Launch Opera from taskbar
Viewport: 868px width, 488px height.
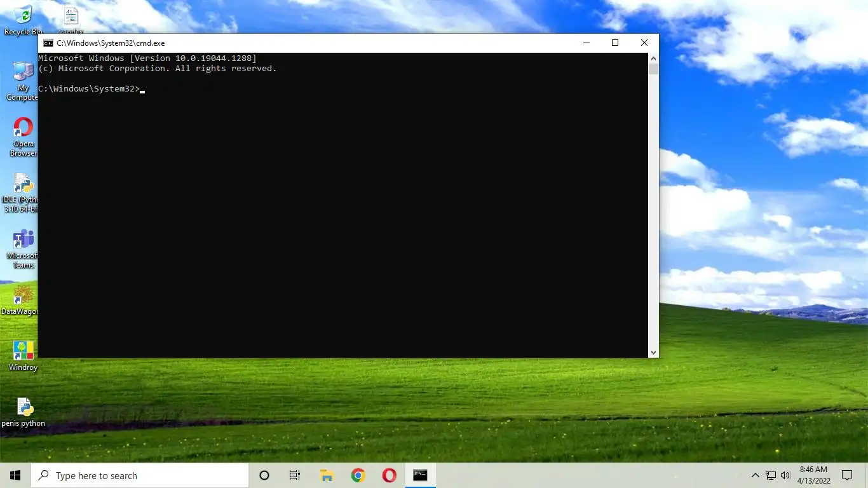click(389, 475)
